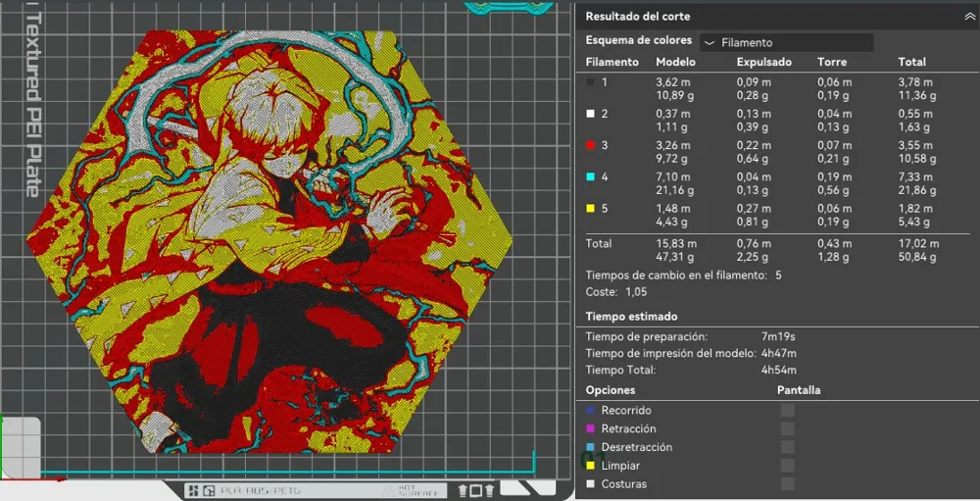
Task: Click the 4h47m model print time
Action: 779,353
